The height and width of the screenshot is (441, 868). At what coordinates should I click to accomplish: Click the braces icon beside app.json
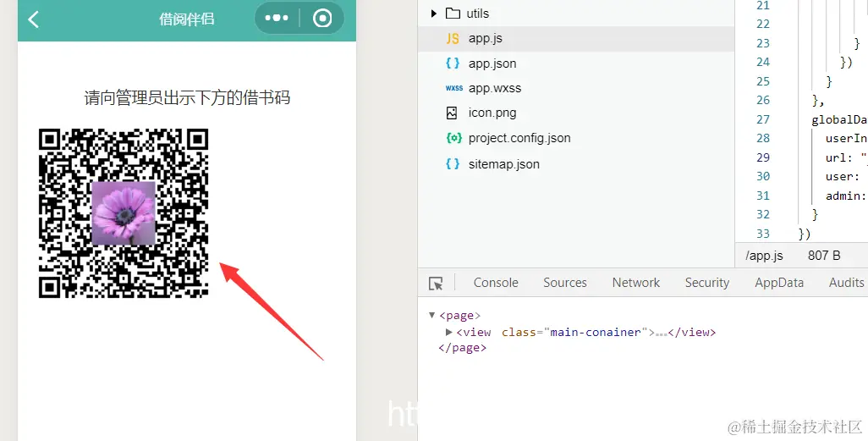coord(453,63)
